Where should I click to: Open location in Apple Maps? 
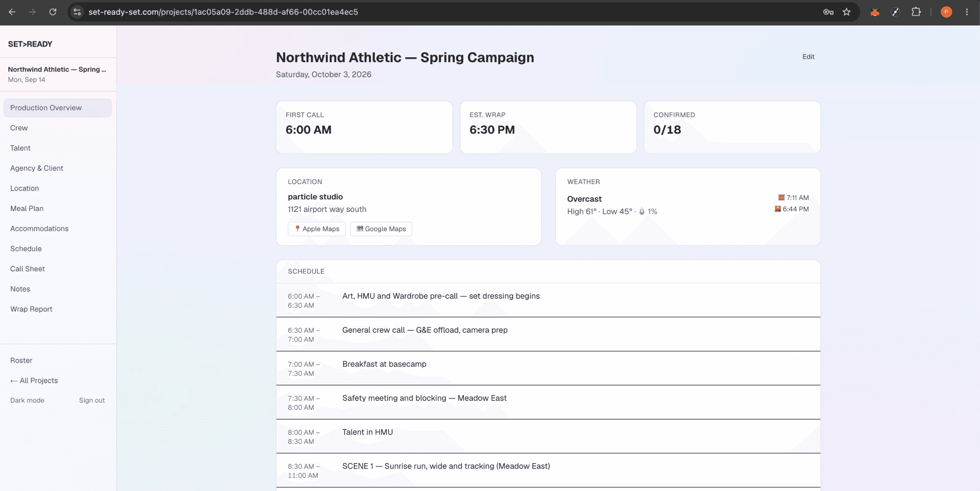point(317,229)
